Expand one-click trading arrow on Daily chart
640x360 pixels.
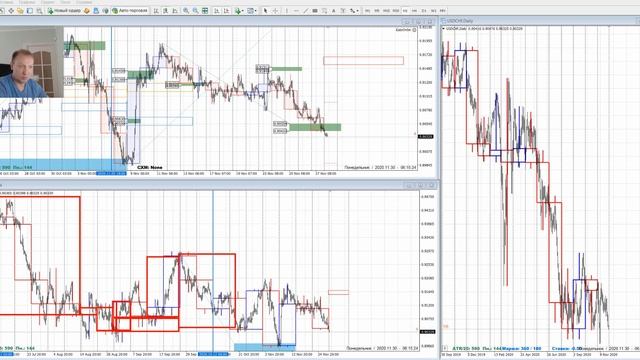444,29
